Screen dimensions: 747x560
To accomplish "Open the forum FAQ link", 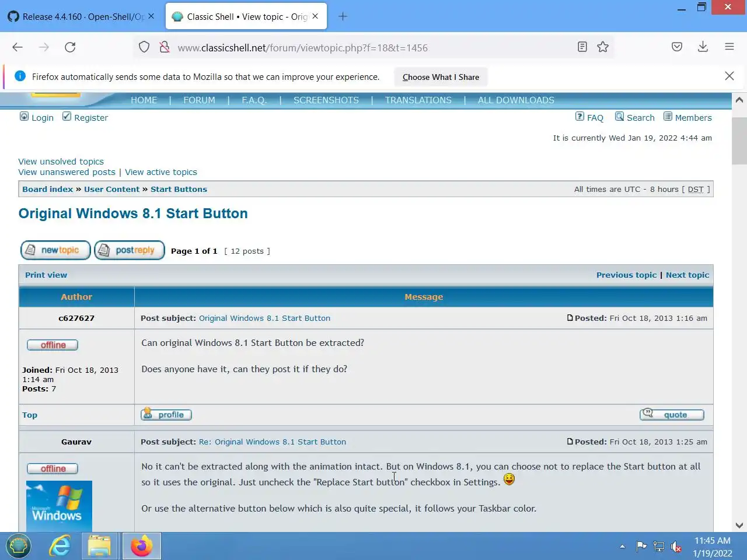I will point(595,118).
